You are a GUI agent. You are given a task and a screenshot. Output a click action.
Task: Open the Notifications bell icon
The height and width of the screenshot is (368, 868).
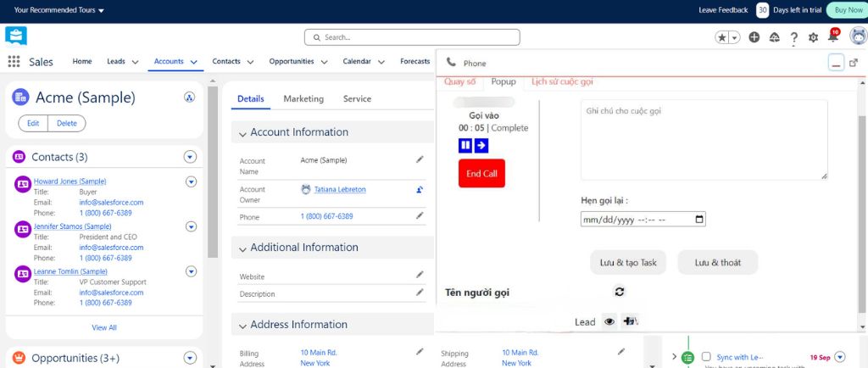[832, 36]
